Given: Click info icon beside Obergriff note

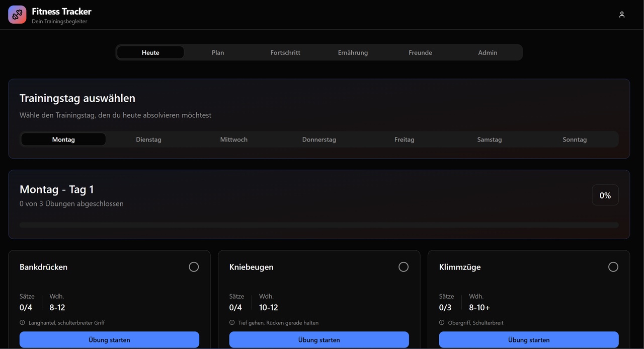Looking at the screenshot, I should coord(442,323).
